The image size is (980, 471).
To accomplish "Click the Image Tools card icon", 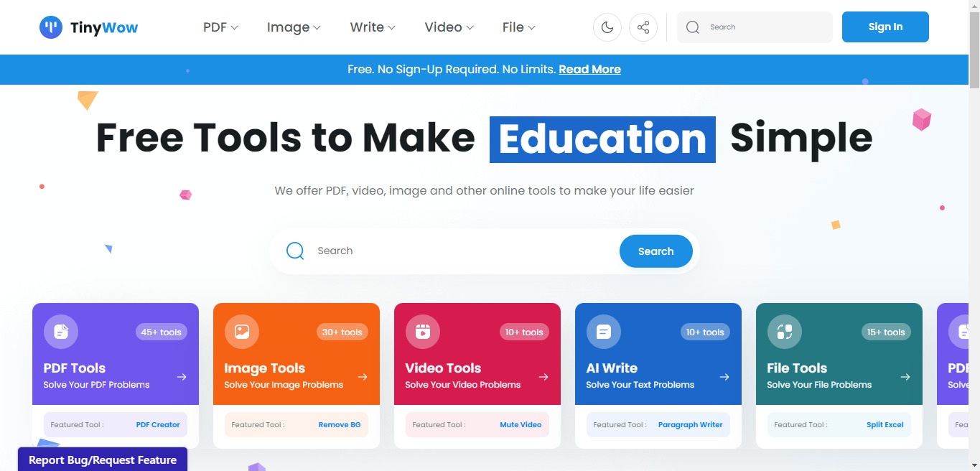I will pyautogui.click(x=242, y=332).
